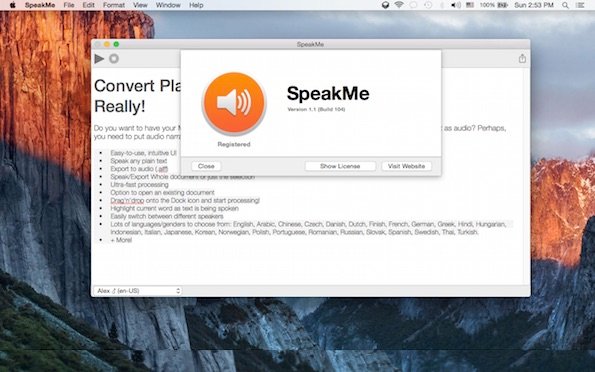This screenshot has height=372, width=595.
Task: Open Notification Center icon
Action: [x=580, y=5]
